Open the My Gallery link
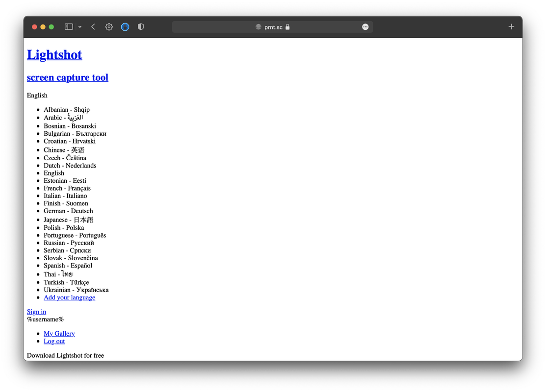This screenshot has height=392, width=546. pyautogui.click(x=59, y=334)
